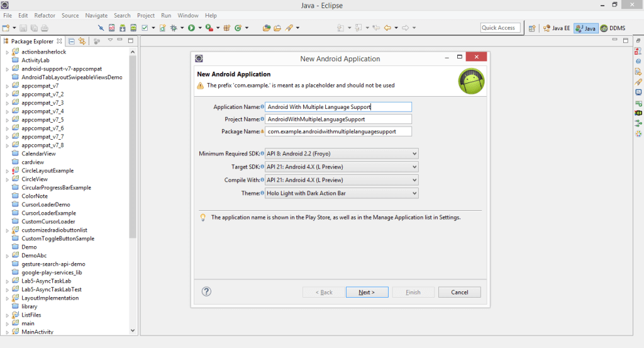
Task: Select google-play-services_lib in tree
Action: pyautogui.click(x=52, y=272)
